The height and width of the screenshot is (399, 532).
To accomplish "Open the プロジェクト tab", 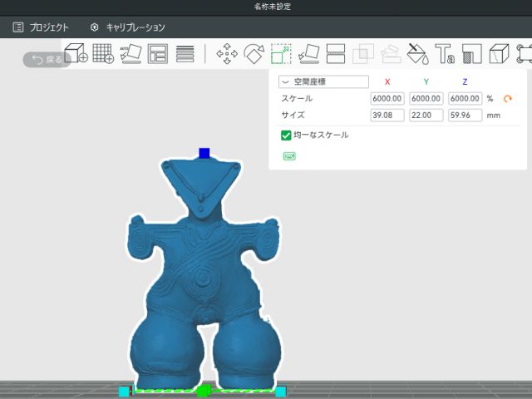I will point(42,27).
